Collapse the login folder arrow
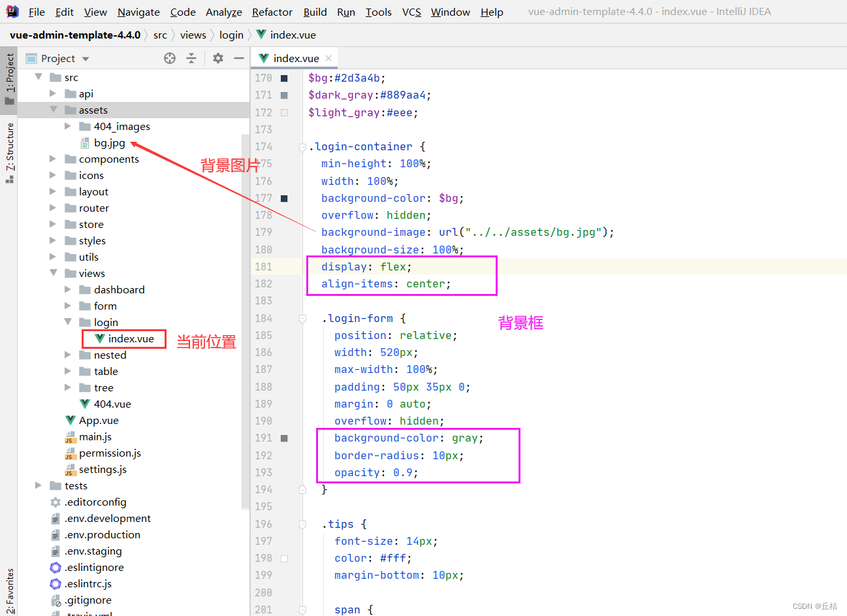This screenshot has height=616, width=847. pyautogui.click(x=68, y=322)
